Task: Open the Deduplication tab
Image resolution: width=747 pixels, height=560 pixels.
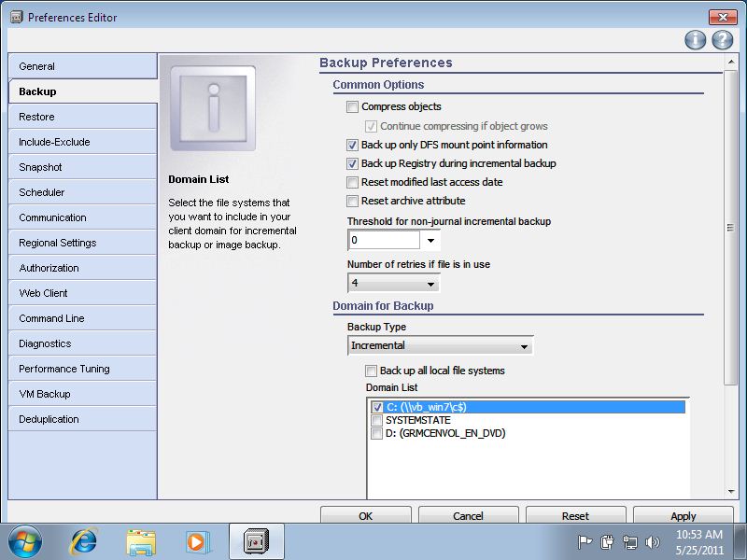Action: click(x=82, y=419)
